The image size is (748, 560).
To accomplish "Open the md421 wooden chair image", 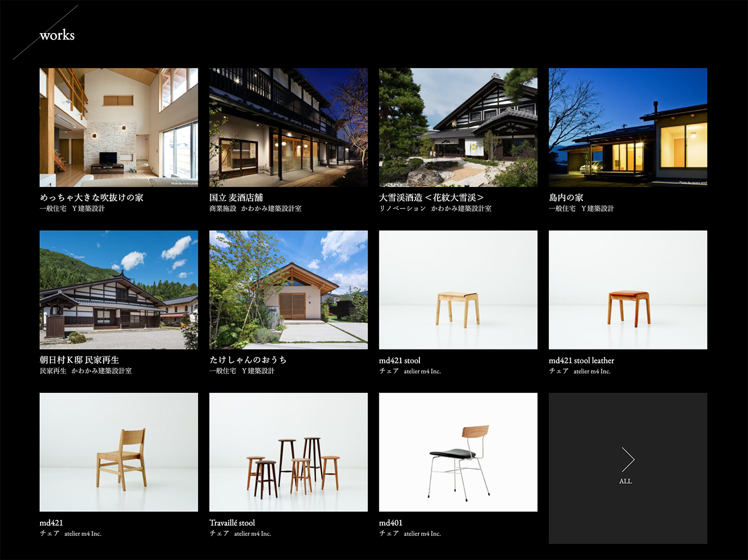I will coord(119,452).
